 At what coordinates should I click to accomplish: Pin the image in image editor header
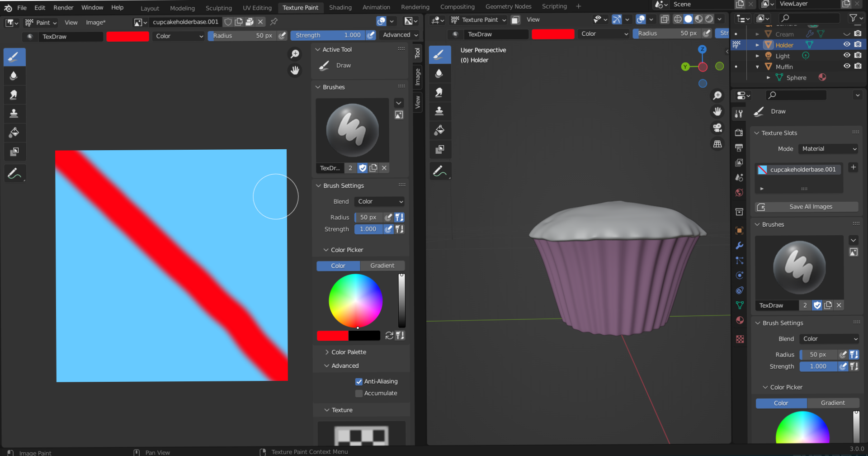click(274, 22)
